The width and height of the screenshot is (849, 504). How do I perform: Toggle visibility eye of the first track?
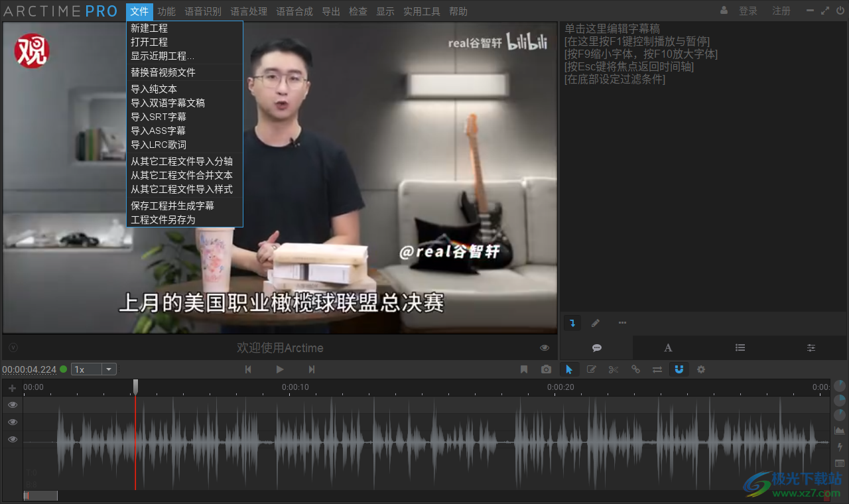pyautogui.click(x=13, y=405)
